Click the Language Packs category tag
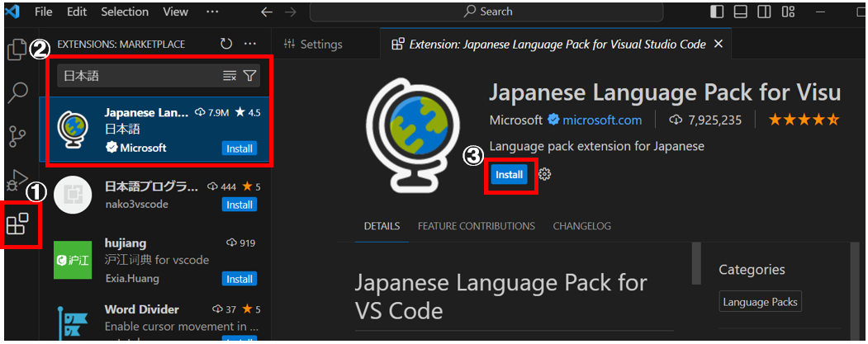 pyautogui.click(x=760, y=302)
